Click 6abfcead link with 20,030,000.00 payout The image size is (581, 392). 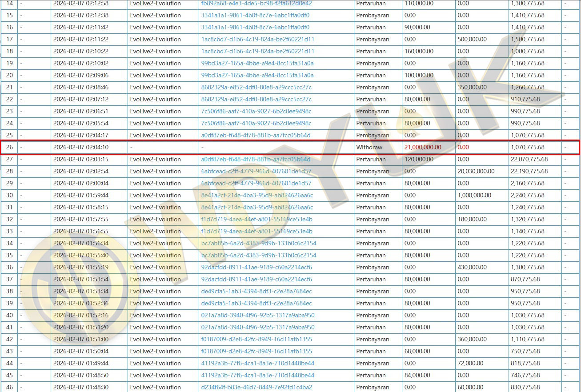(x=256, y=172)
